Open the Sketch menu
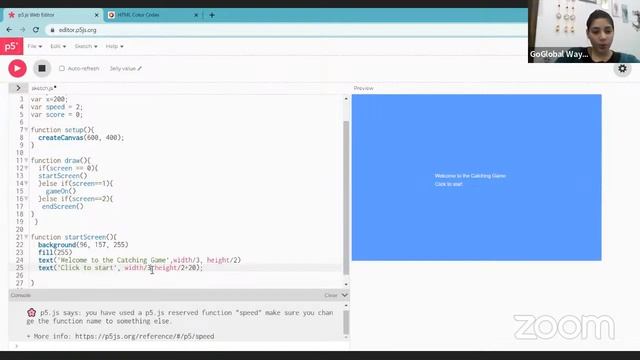 tap(86, 47)
